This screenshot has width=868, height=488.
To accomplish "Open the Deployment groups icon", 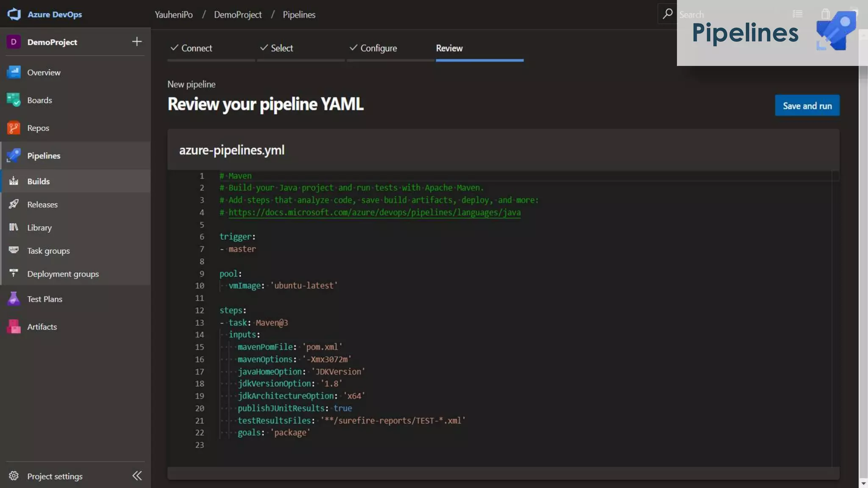I will [14, 274].
